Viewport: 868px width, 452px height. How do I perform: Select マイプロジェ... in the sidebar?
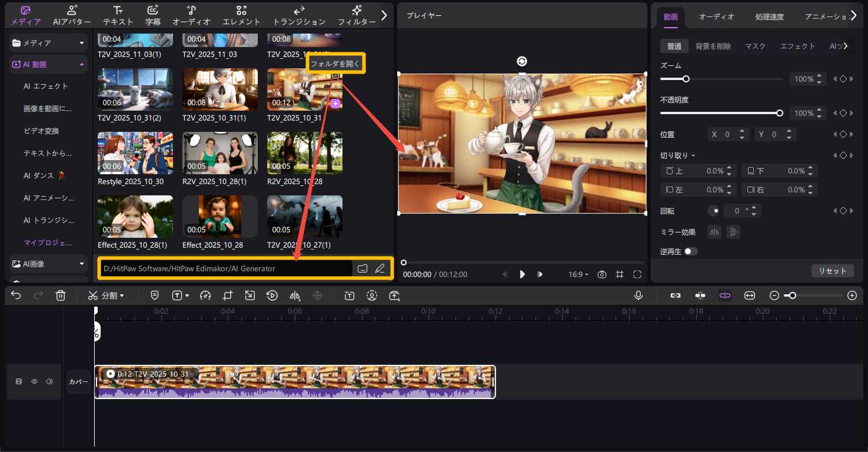click(x=48, y=242)
